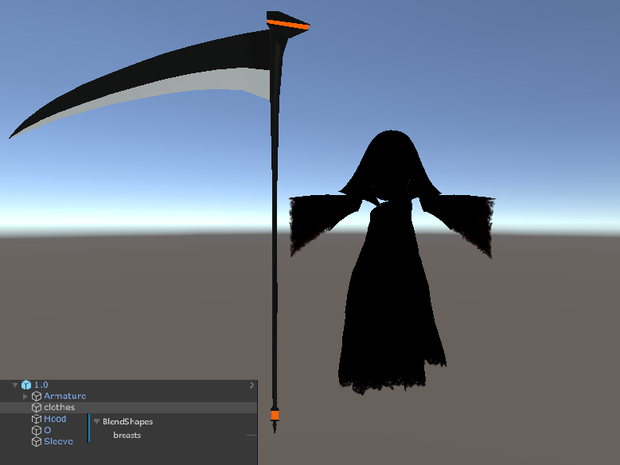Click the cube icon next to clothes
The height and width of the screenshot is (465, 620).
[37, 407]
